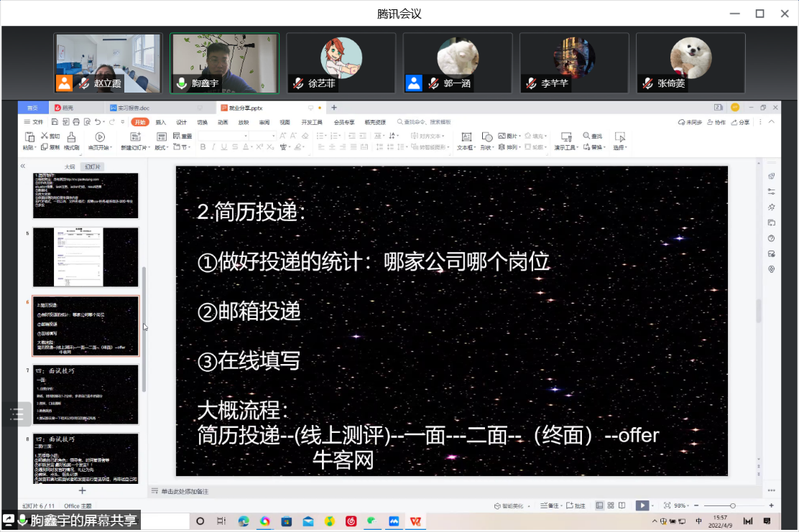Collapse the slide panel with double-chevron

(23, 166)
